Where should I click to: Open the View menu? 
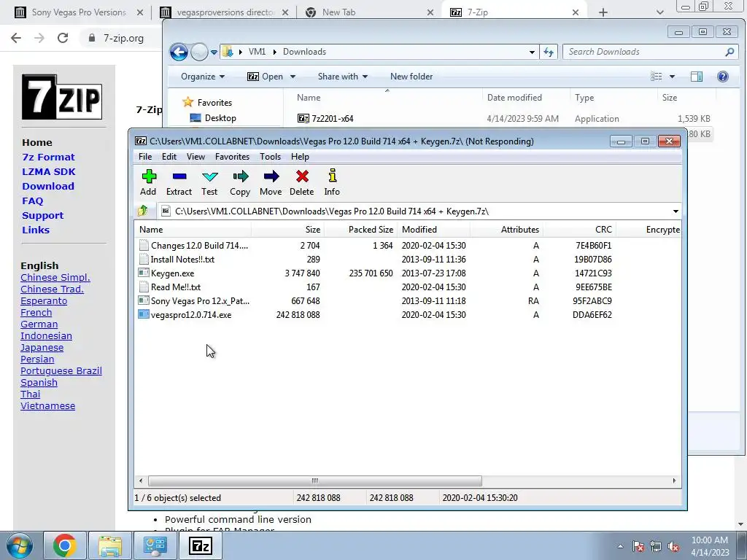click(x=196, y=157)
